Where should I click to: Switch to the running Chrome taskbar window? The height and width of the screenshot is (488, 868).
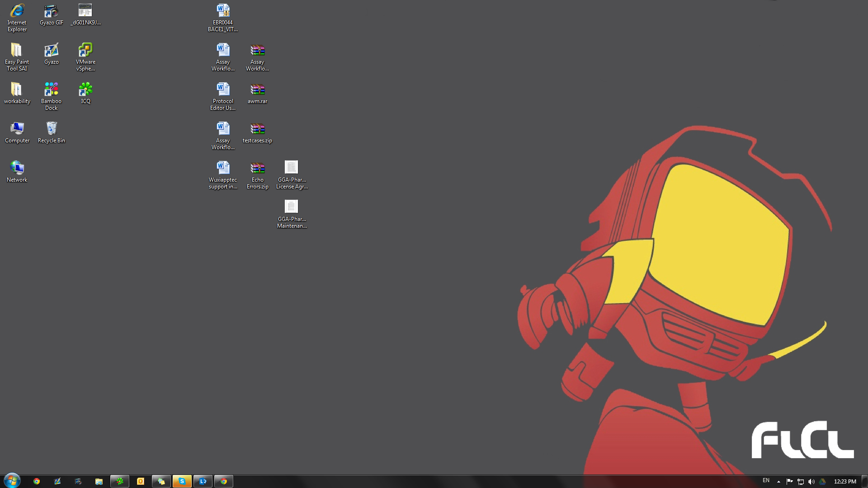[224, 481]
